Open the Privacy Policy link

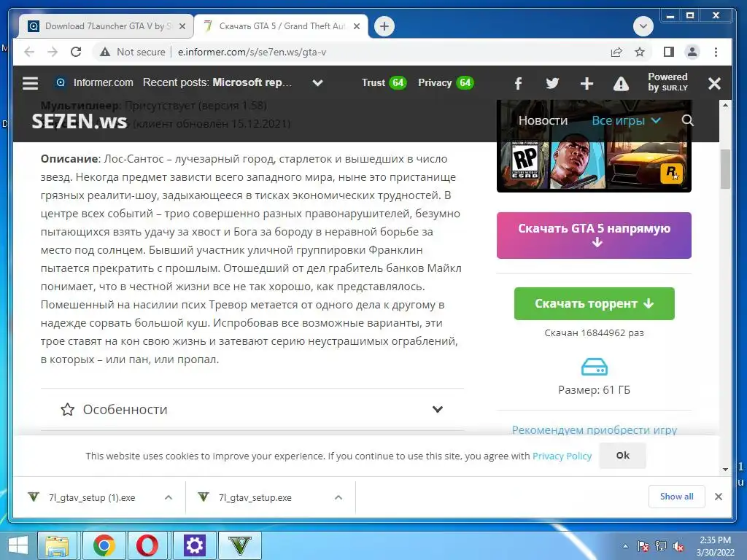562,456
